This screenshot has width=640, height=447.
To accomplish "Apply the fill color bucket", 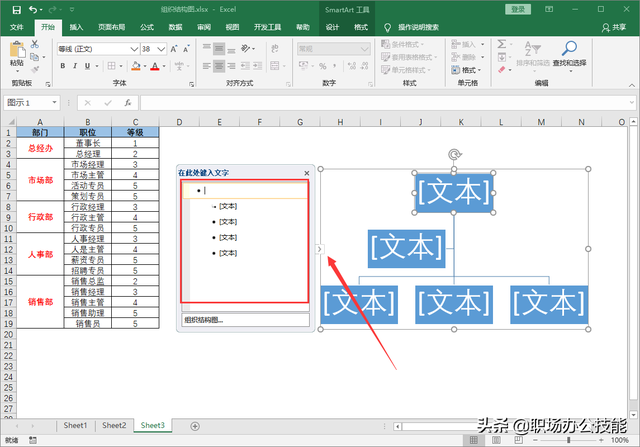I will [x=136, y=66].
